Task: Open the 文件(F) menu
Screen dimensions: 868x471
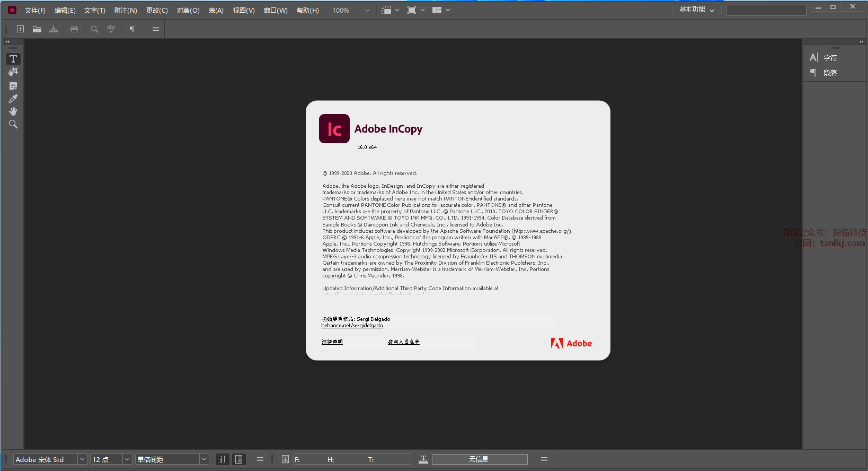Action: tap(35, 11)
